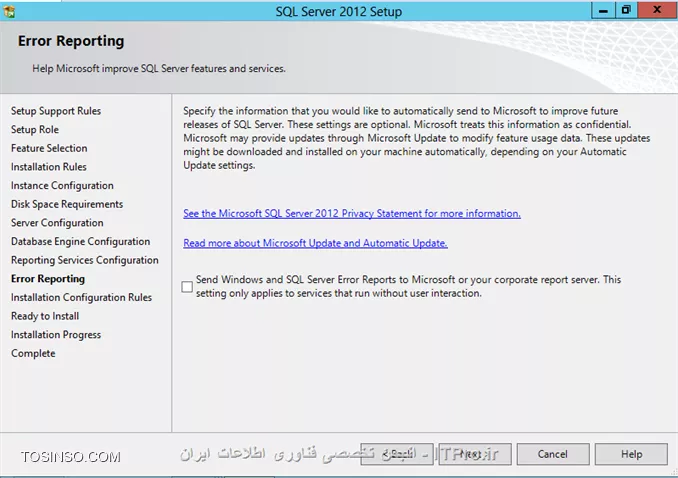The width and height of the screenshot is (678, 478).
Task: Select the Installation Progress step
Action: point(56,334)
